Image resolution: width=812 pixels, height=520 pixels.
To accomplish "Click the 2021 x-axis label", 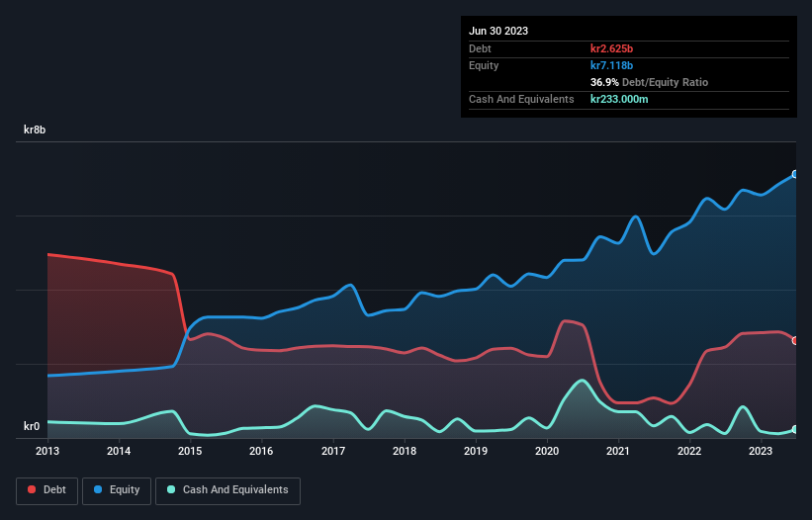I will click(x=618, y=451).
